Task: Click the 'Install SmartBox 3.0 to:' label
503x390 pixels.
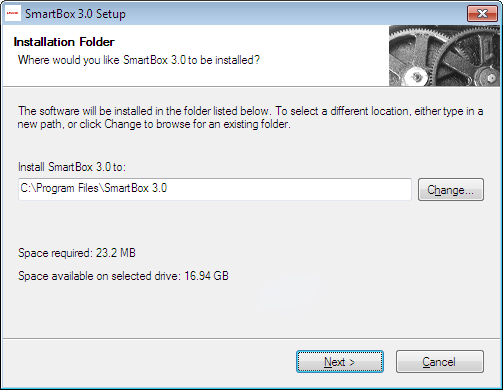Action: (x=72, y=167)
